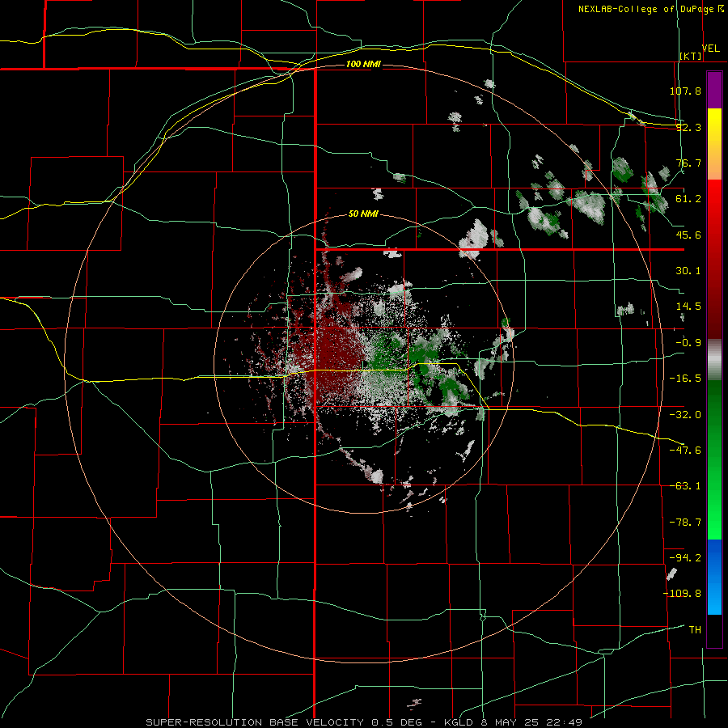Click the 100 NMI range ring label
The height and width of the screenshot is (728, 728).
click(363, 64)
